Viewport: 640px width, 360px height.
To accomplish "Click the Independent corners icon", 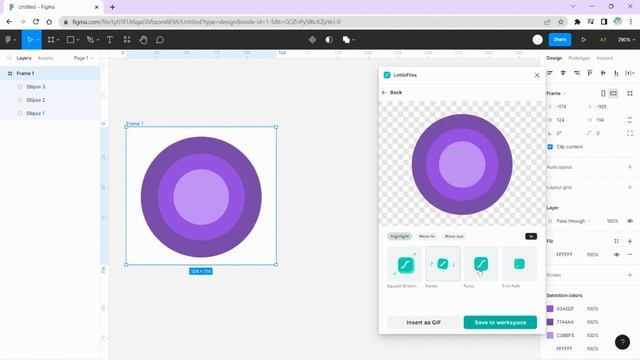I will tap(630, 133).
